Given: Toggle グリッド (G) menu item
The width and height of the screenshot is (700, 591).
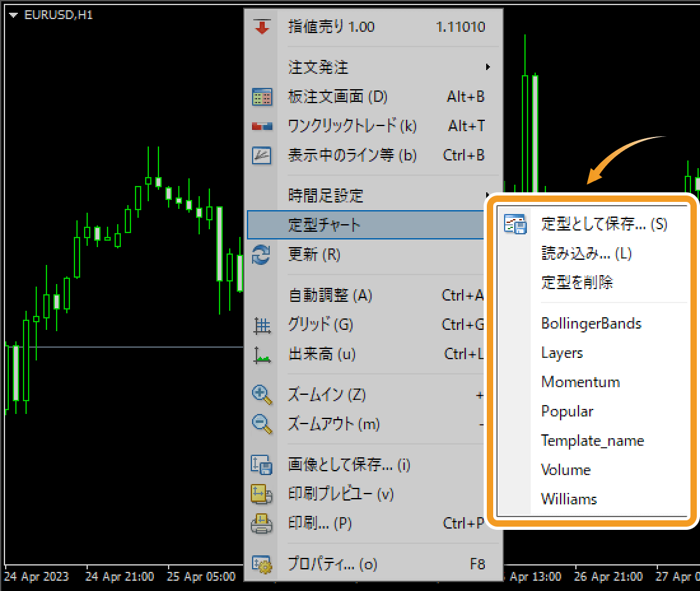Looking at the screenshot, I should [366, 325].
